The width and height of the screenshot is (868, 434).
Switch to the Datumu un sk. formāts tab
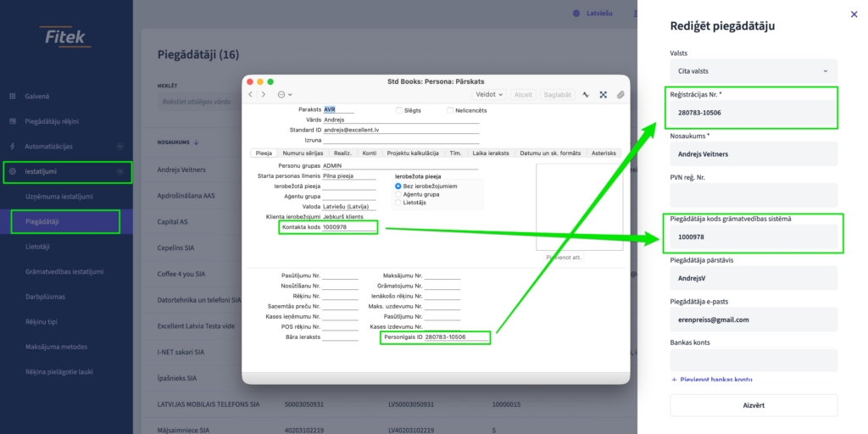[x=550, y=153]
